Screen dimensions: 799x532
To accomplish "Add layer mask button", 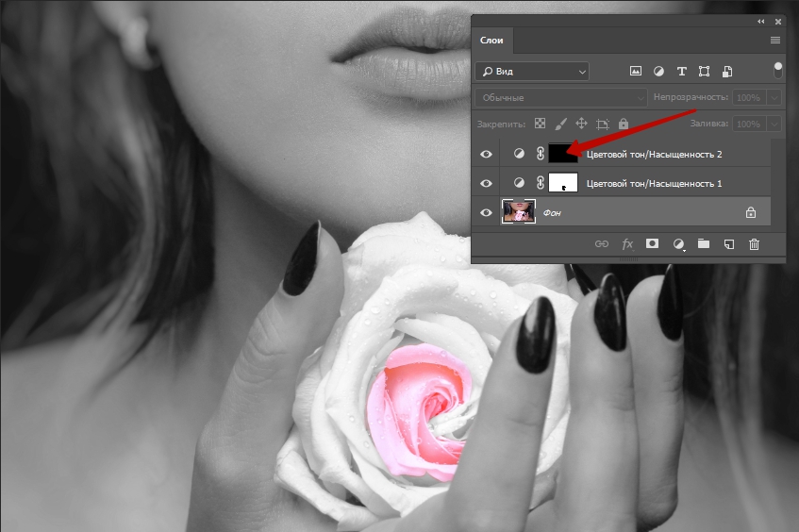I will click(x=652, y=243).
